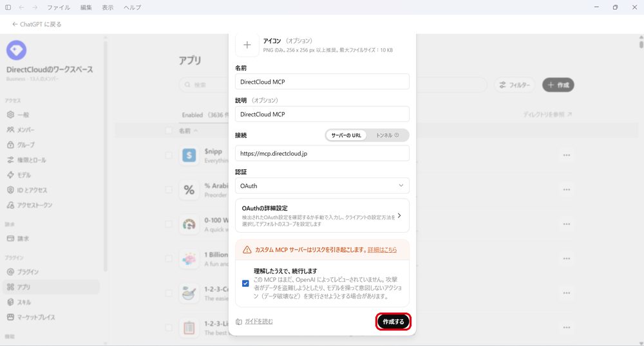Screen dimensions: 644x346
Task: Edit the 説明 field DirectCloud MCP
Action: (x=322, y=114)
